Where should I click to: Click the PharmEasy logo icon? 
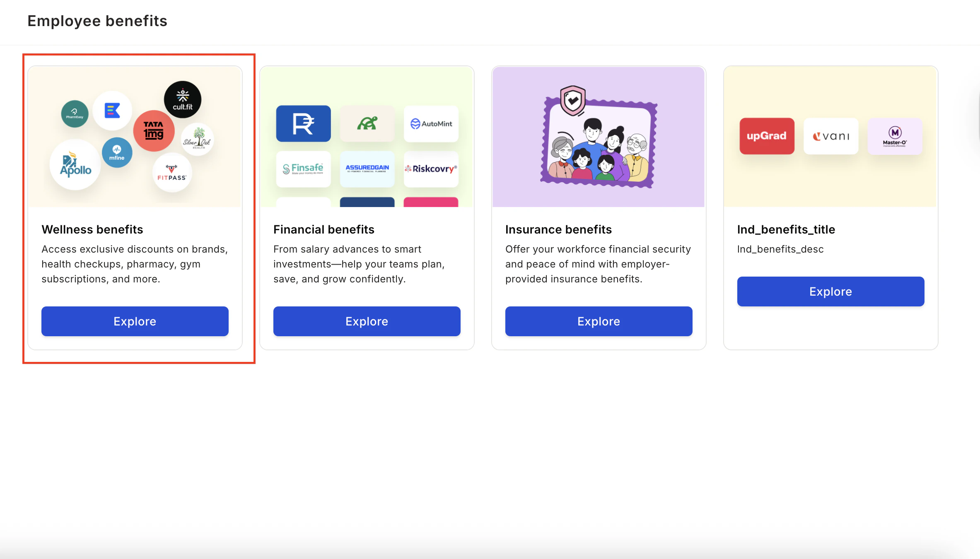pyautogui.click(x=75, y=114)
